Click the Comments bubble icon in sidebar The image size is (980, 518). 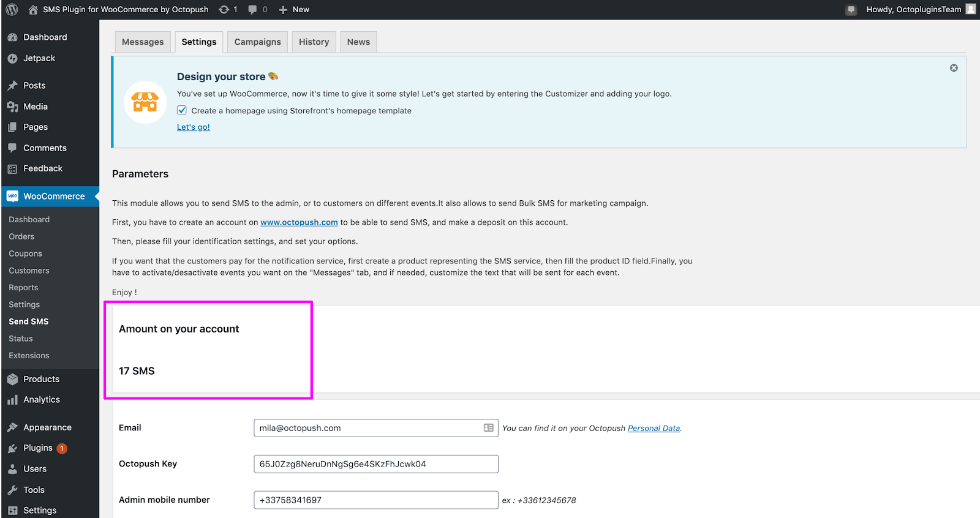[12, 148]
